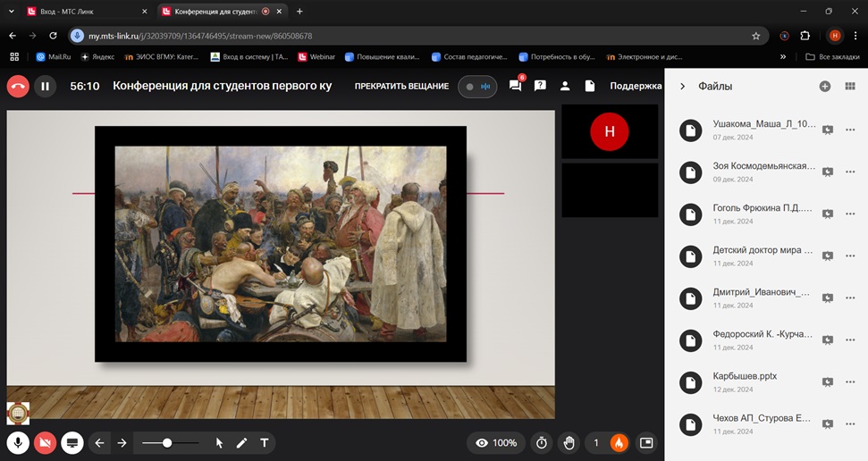Raise hand with the hand icon
This screenshot has width=868, height=461.
click(569, 443)
